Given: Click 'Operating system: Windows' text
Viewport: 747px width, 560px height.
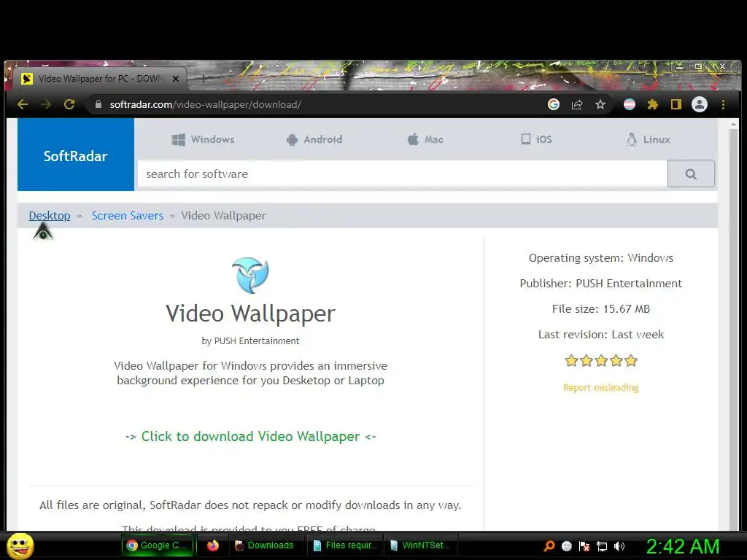Looking at the screenshot, I should pyautogui.click(x=601, y=257).
